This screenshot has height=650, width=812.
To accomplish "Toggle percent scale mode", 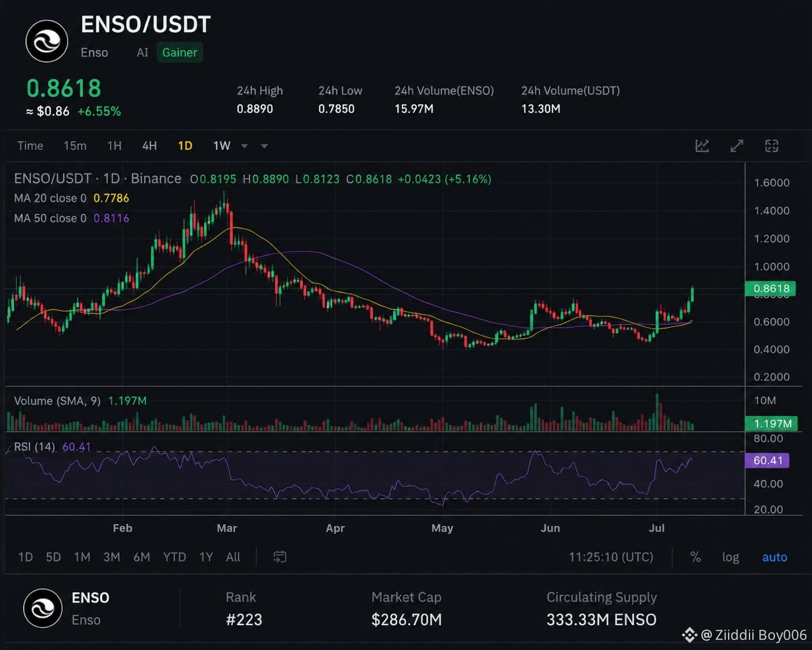I will click(696, 557).
